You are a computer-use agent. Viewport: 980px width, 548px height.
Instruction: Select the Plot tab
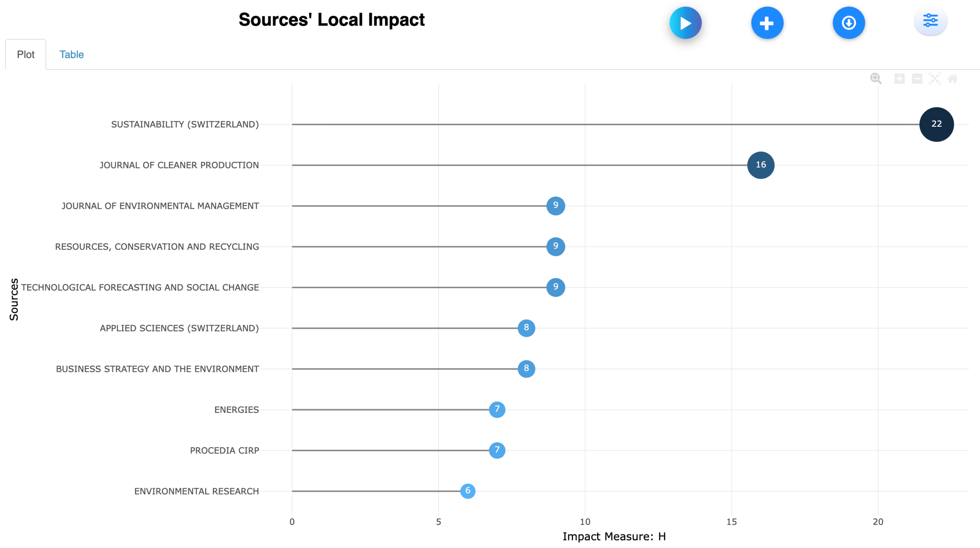pos(26,55)
